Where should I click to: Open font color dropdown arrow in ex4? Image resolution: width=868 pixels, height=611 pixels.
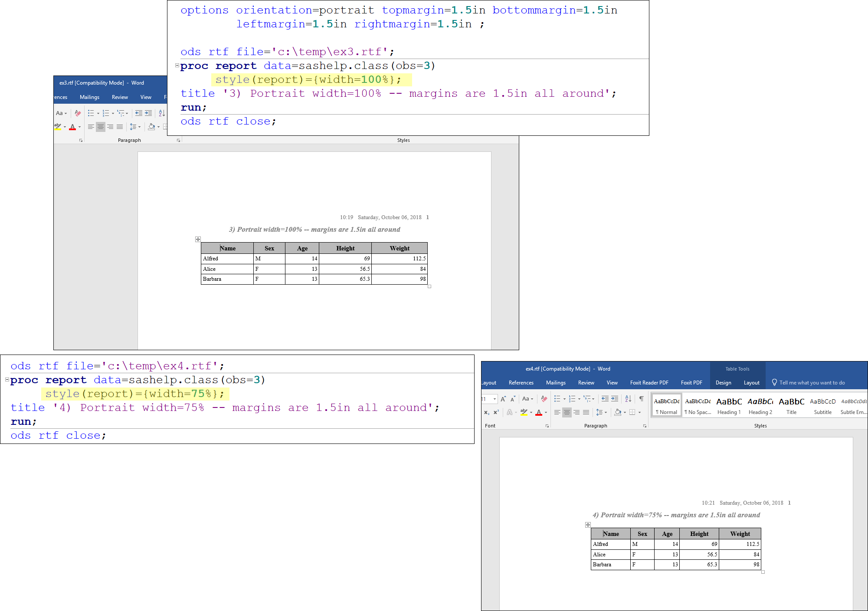coord(546,412)
